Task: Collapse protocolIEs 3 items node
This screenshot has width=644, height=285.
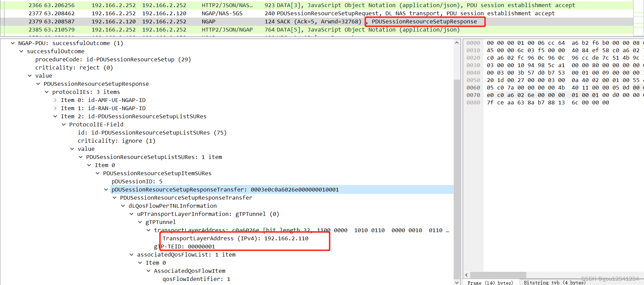Action: pos(46,92)
